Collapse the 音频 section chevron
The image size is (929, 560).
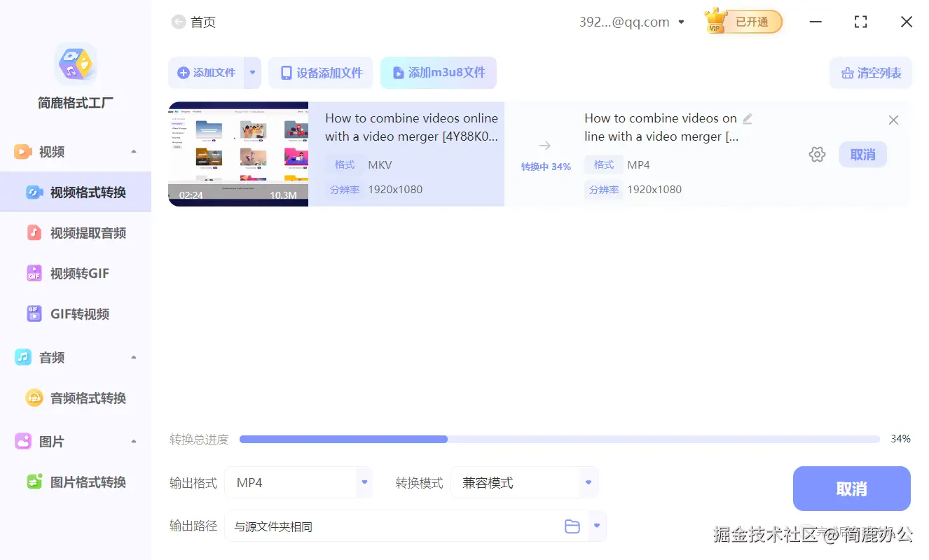[134, 357]
